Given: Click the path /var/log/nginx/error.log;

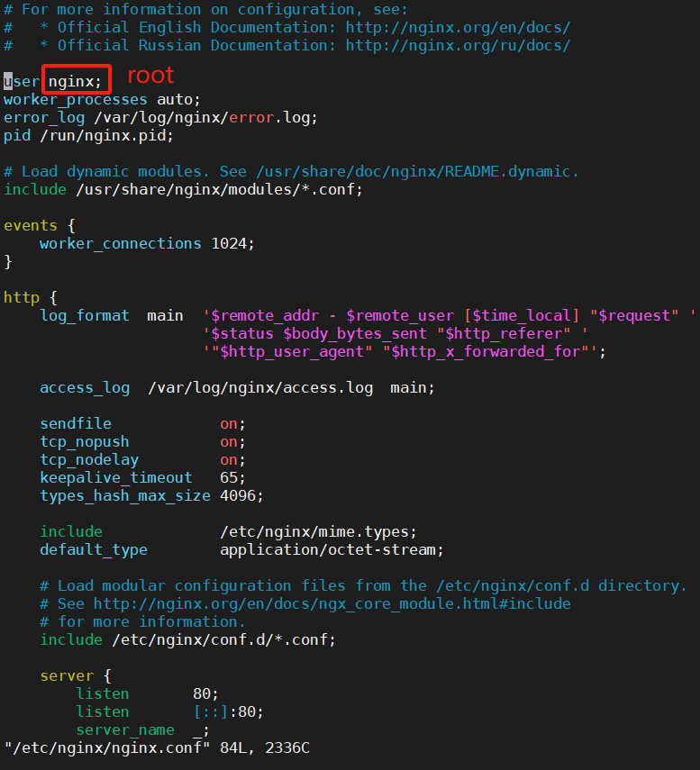Looking at the screenshot, I should pos(205,118).
